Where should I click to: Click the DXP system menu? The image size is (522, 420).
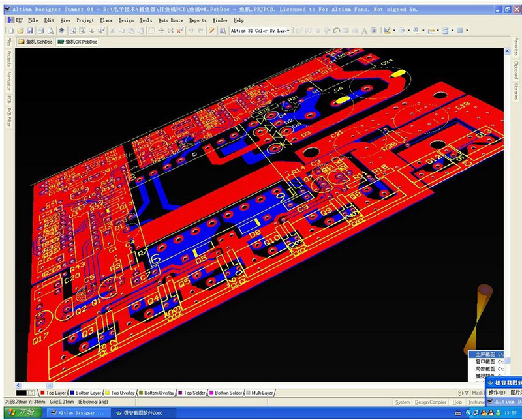(x=18, y=20)
